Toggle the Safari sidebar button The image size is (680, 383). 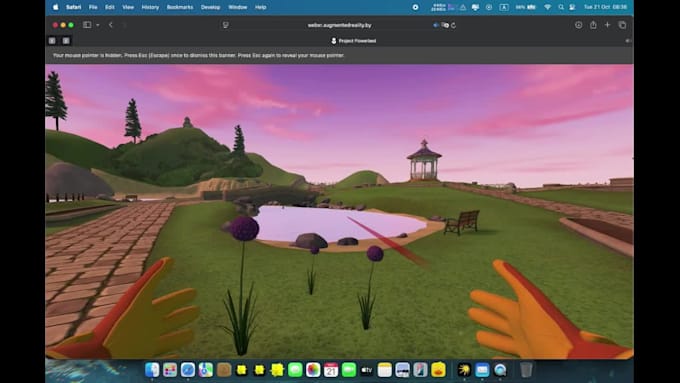87,25
